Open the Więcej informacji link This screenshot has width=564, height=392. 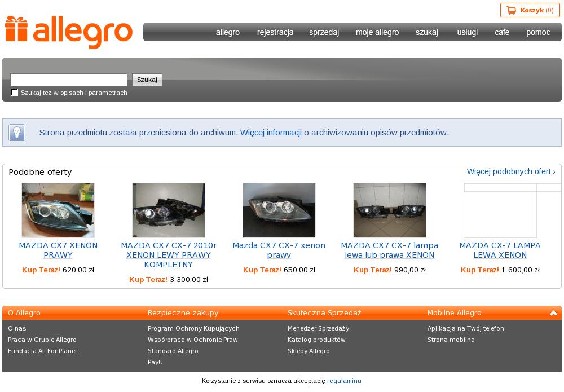(271, 133)
